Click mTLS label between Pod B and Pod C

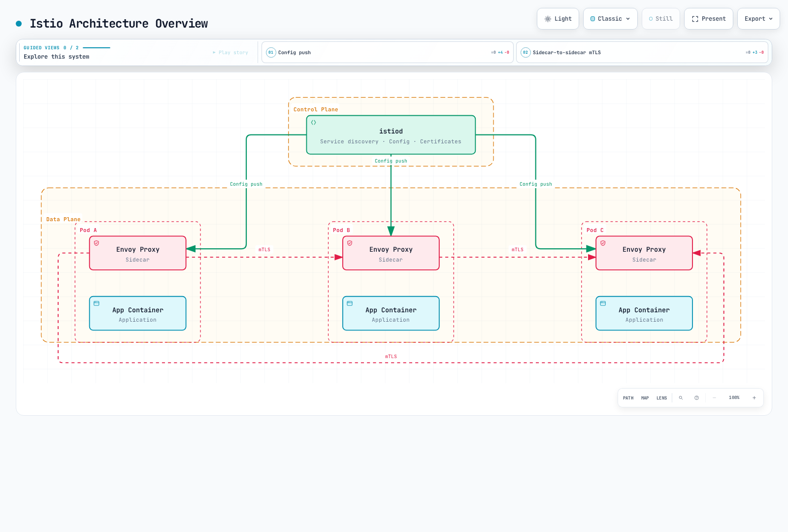[518, 250]
